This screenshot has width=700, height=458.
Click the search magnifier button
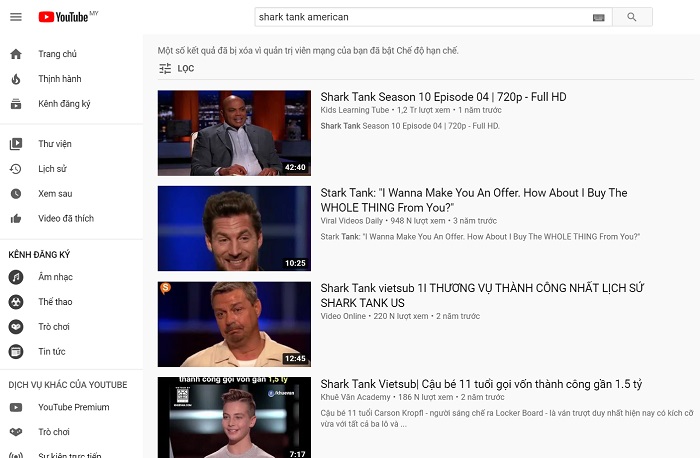[x=632, y=17]
